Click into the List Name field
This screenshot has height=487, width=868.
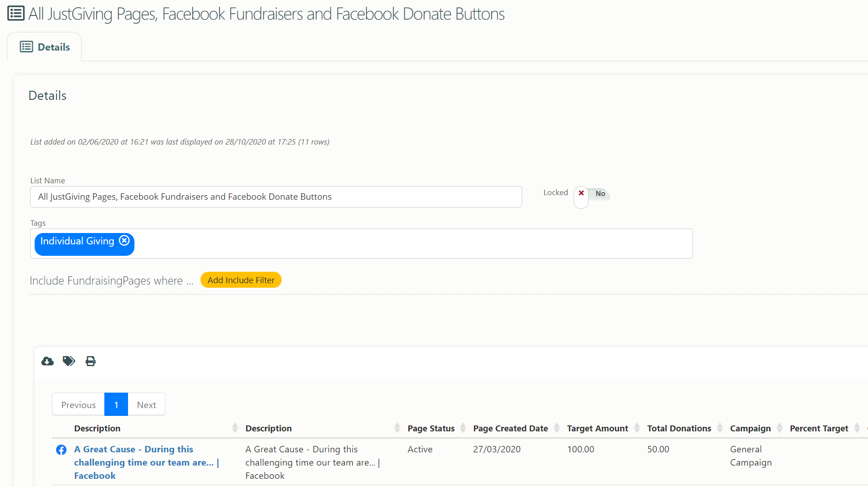point(276,197)
